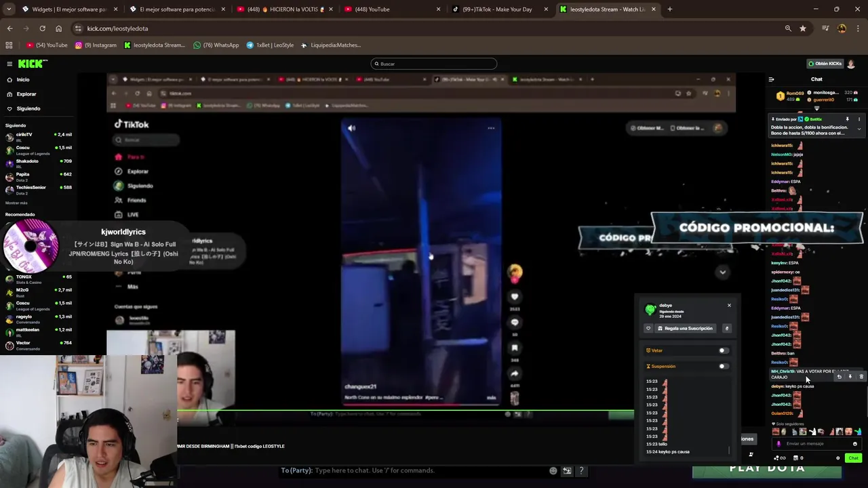Reload the page in the browser
The height and width of the screenshot is (488, 868).
[42, 28]
